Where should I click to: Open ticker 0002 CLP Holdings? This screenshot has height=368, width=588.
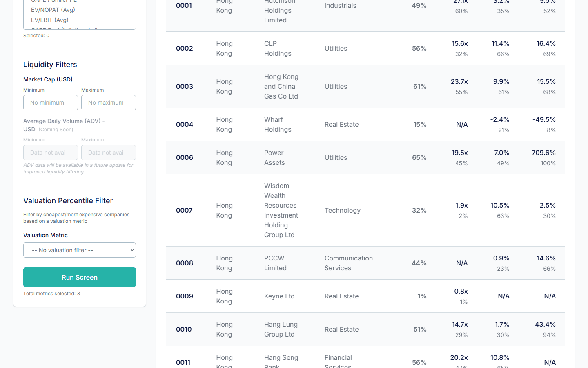coord(365,48)
